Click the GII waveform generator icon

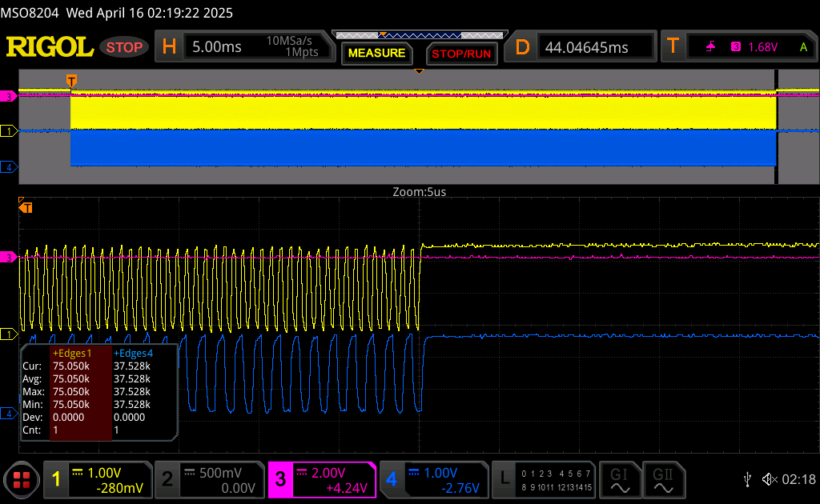coord(663,479)
